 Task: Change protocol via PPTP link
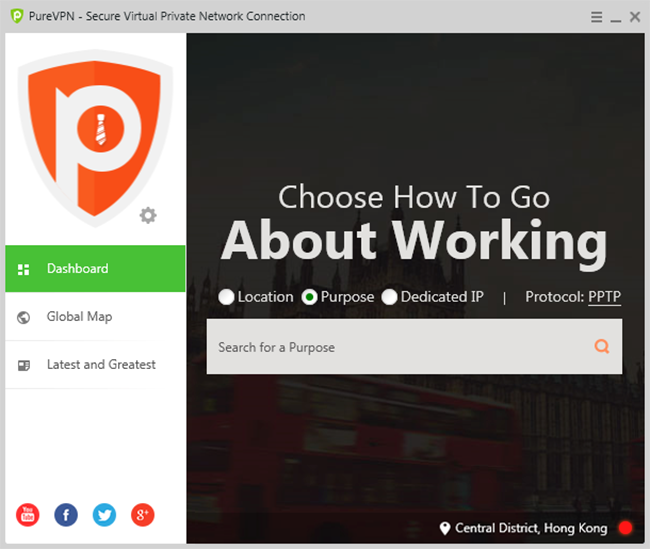[x=604, y=297]
